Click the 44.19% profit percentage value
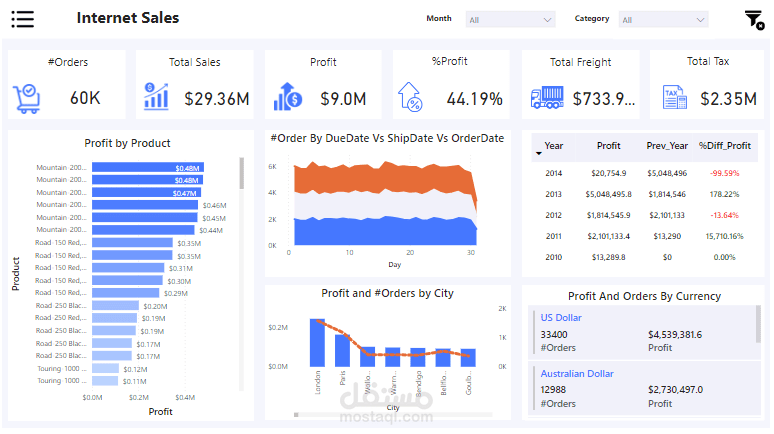 point(474,99)
